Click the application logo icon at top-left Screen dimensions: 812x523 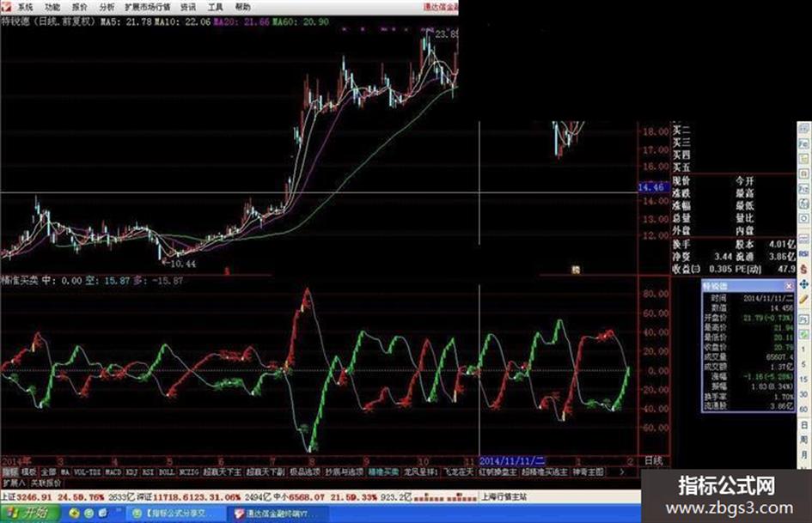tap(6, 6)
